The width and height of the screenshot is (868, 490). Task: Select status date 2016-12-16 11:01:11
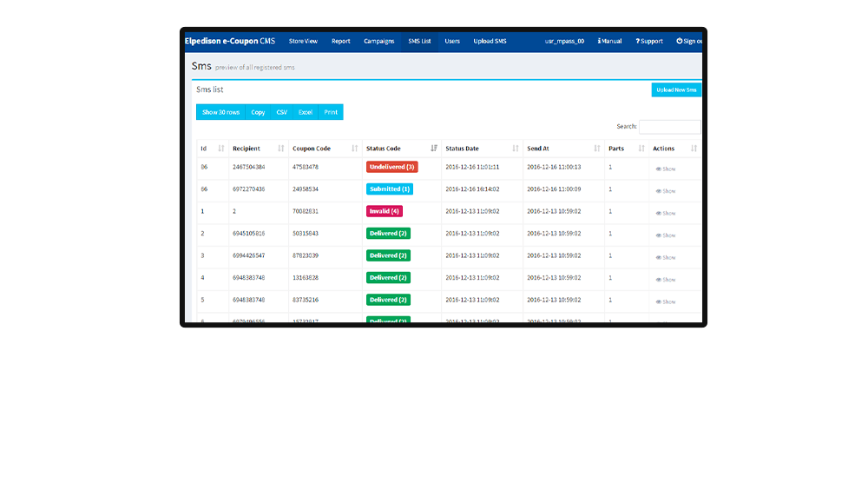tap(472, 167)
